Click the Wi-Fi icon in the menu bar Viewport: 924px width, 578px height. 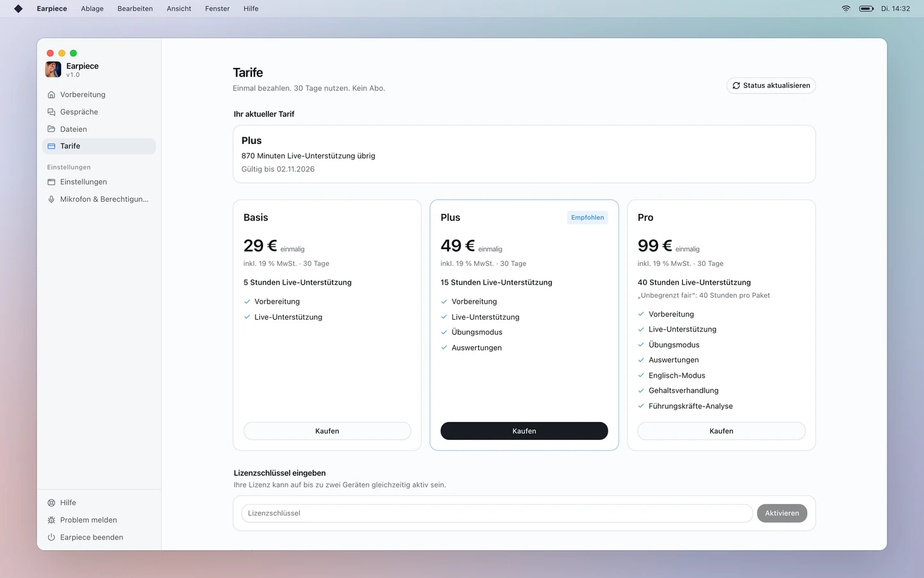point(846,8)
